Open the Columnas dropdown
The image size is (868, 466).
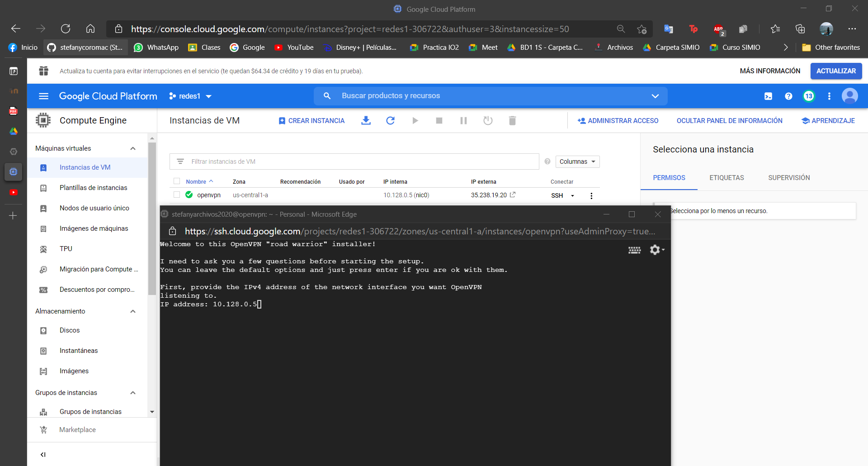(x=577, y=162)
